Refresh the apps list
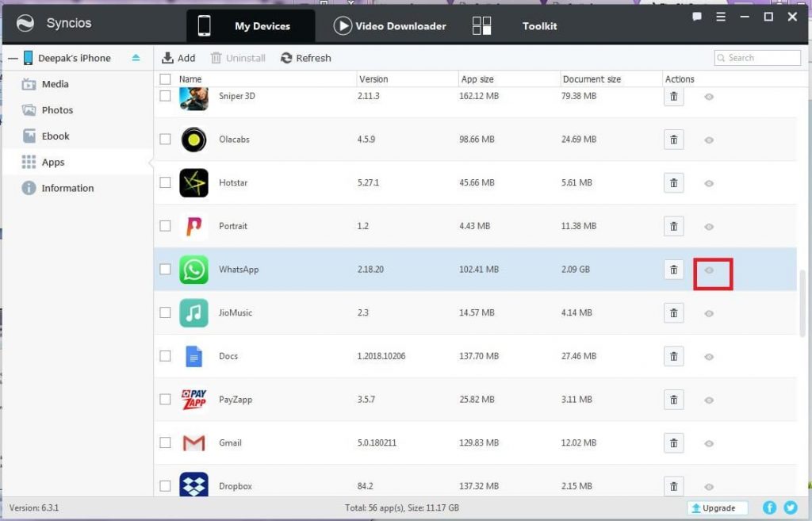Screen dimensions: 812x521 click(x=305, y=58)
